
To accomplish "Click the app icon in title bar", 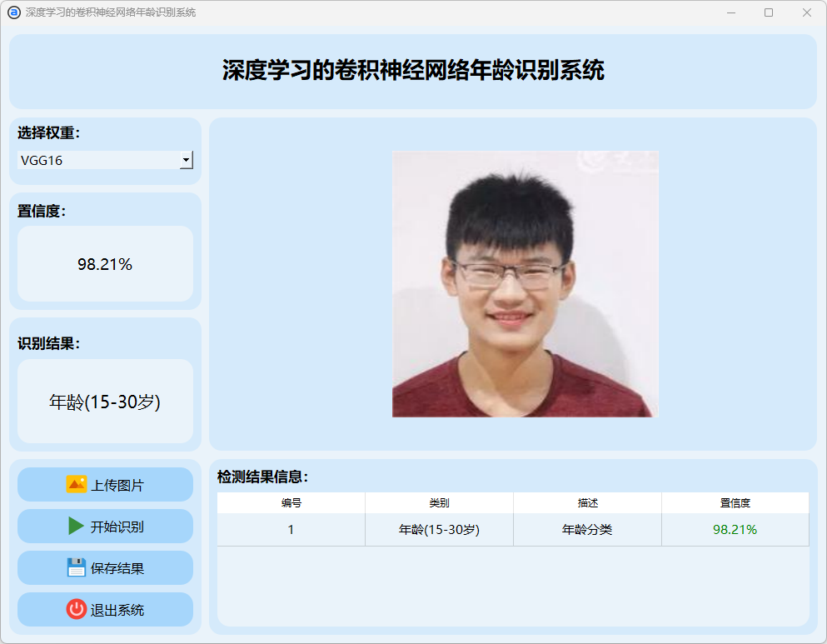I will (x=13, y=12).
